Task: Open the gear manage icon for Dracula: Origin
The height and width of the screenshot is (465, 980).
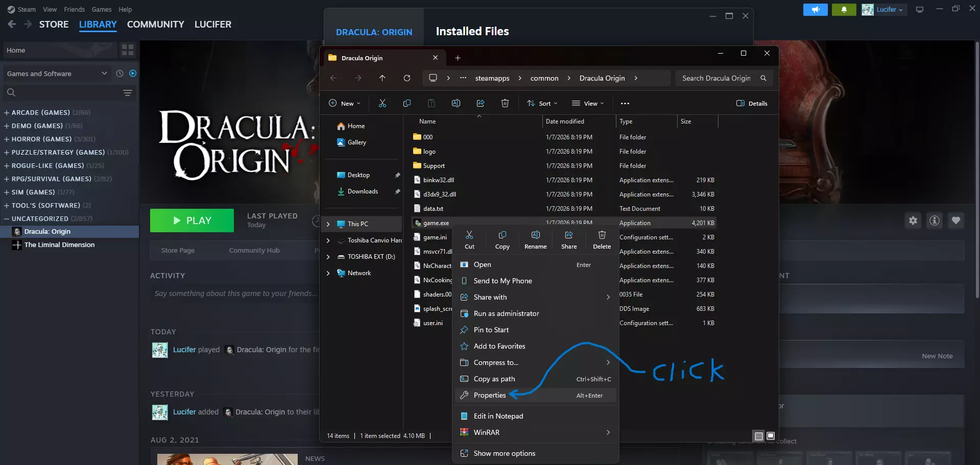Action: point(913,221)
